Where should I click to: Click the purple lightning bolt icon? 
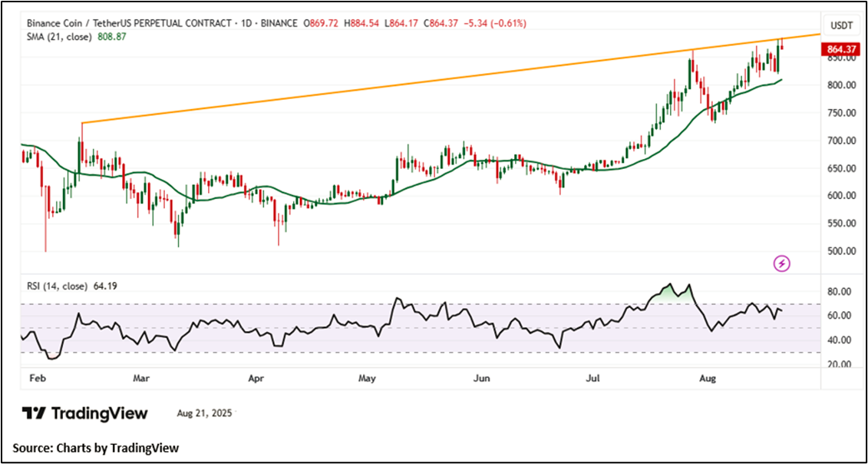[781, 263]
